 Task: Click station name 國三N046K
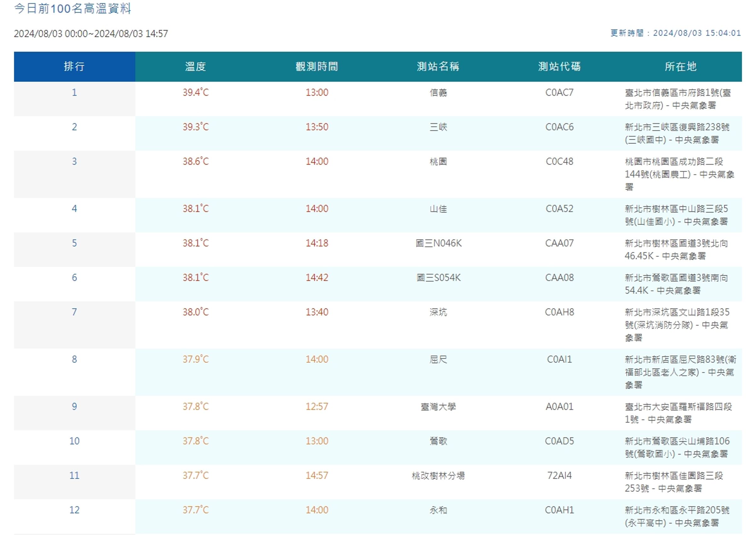click(438, 243)
